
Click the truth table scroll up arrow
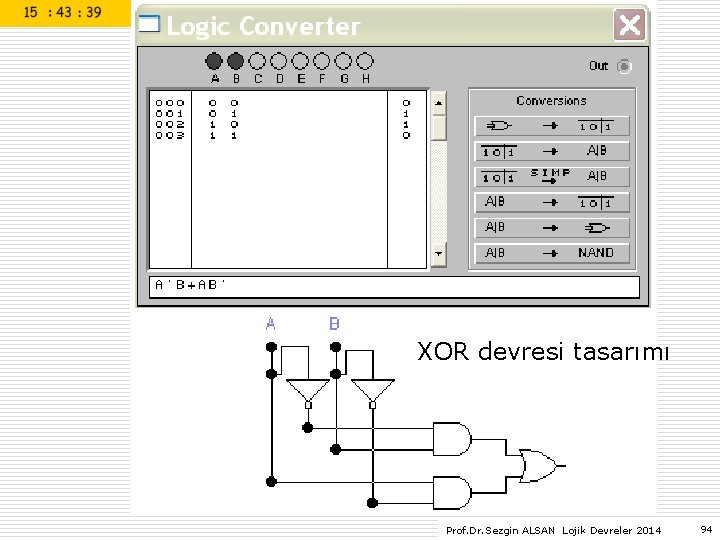coord(439,103)
